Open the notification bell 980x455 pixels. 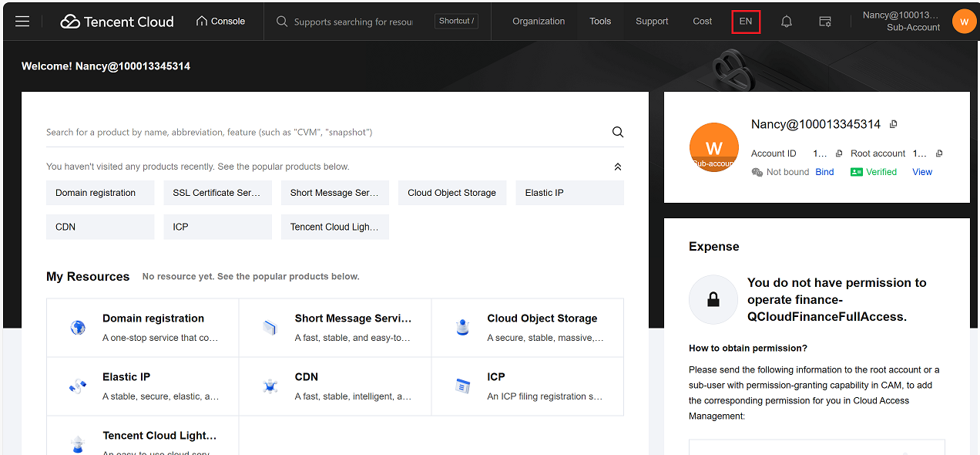point(787,22)
